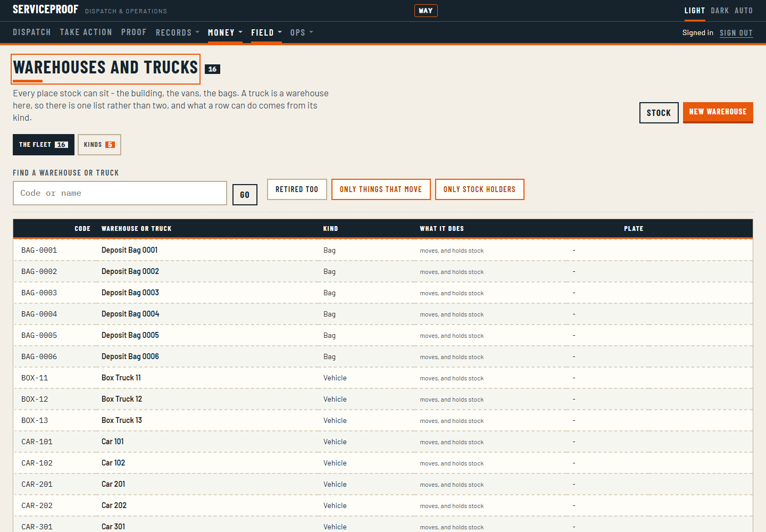The image size is (766, 532).
Task: Switch to Light theme
Action: click(x=694, y=11)
